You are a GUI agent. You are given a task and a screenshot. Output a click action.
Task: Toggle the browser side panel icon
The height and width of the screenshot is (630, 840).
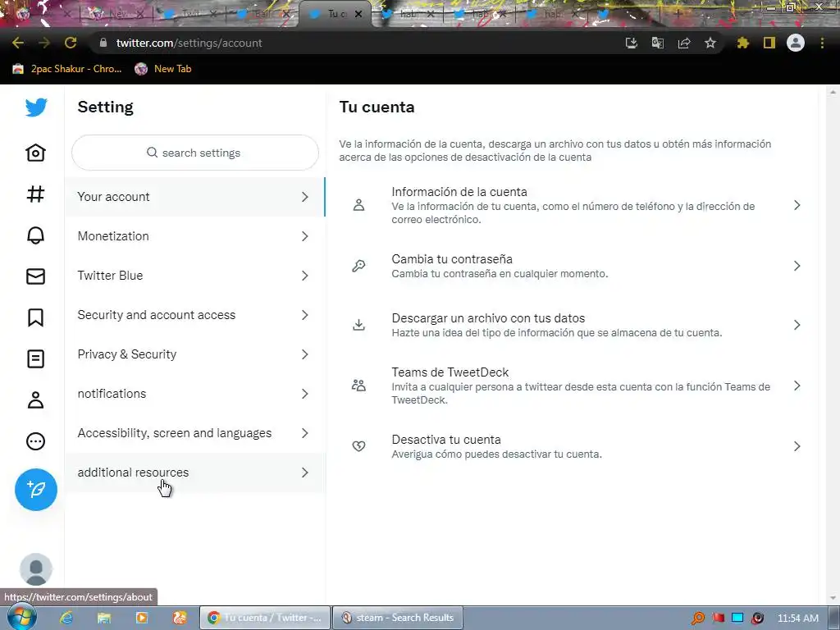(x=769, y=43)
